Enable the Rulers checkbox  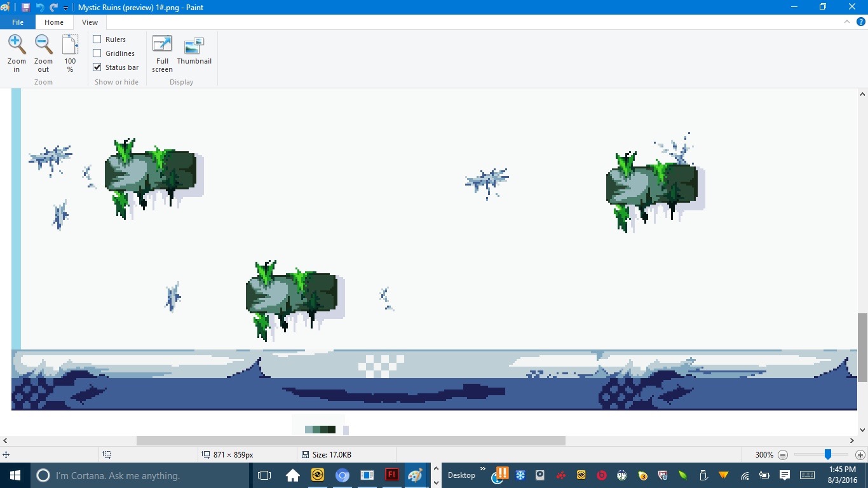tap(97, 39)
